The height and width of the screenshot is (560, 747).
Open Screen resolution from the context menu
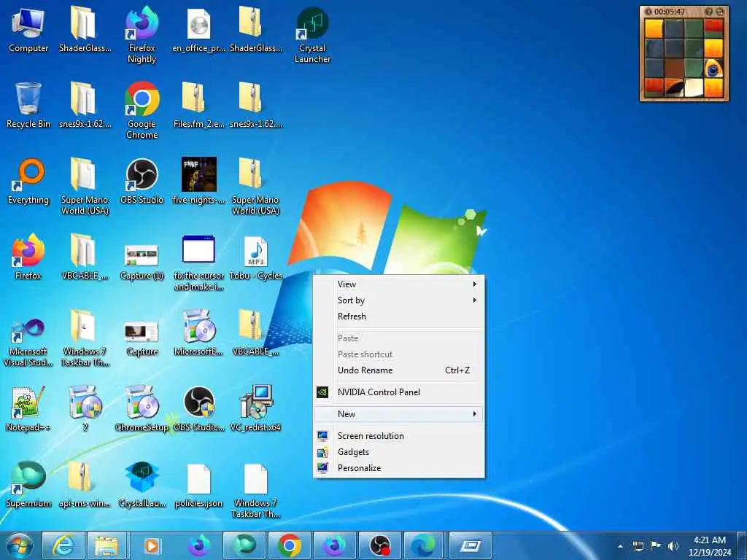pyautogui.click(x=399, y=436)
